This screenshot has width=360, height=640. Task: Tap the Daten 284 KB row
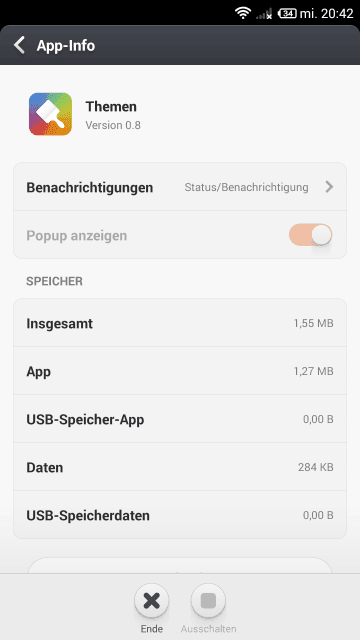click(180, 467)
